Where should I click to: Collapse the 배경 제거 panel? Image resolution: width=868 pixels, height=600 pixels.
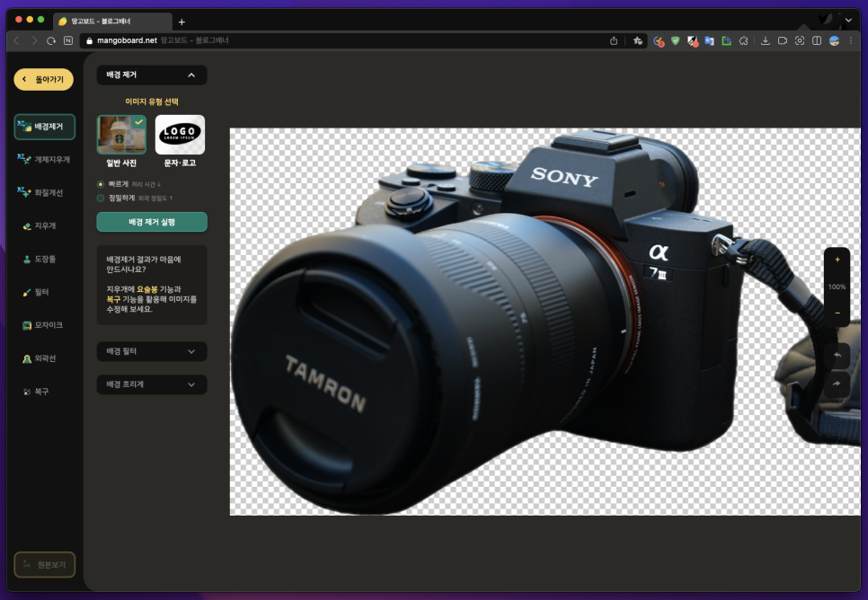click(152, 75)
